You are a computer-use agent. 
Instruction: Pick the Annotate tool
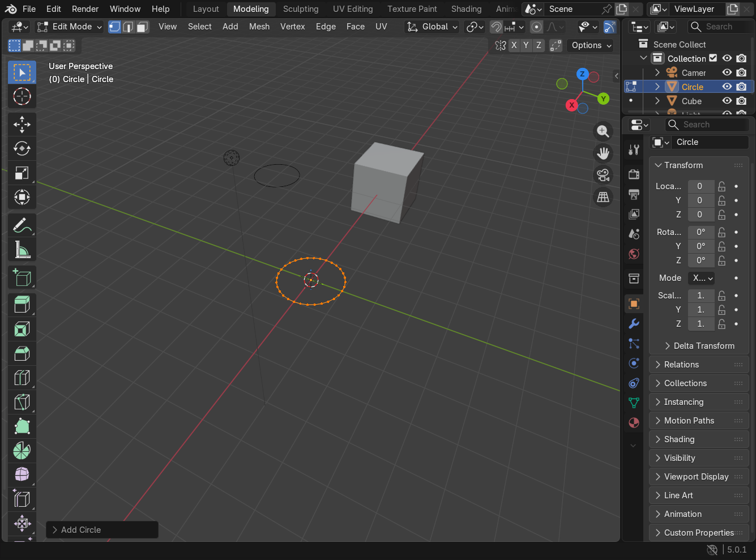pos(22,225)
